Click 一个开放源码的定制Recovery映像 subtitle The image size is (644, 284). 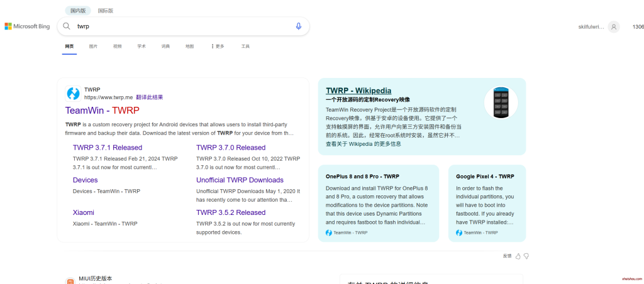tap(368, 100)
